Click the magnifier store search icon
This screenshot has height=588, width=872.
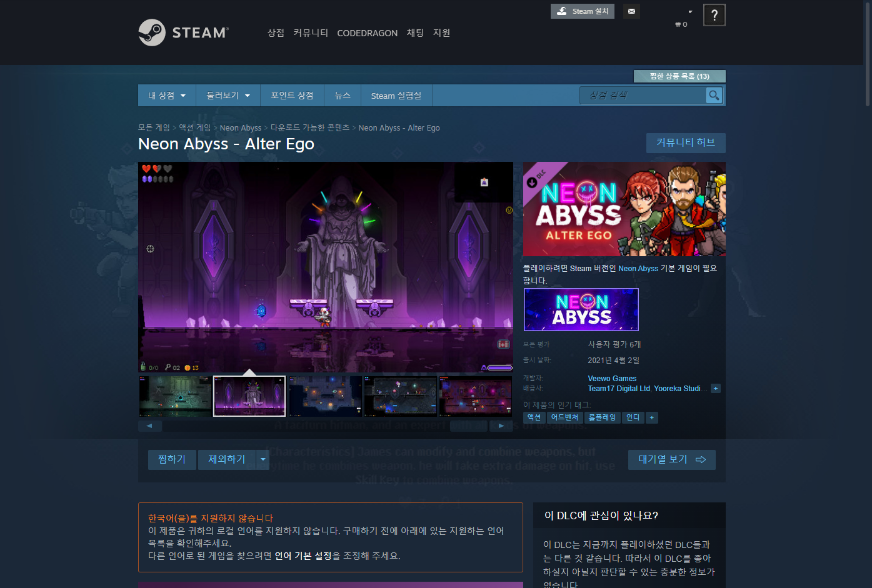click(x=714, y=95)
